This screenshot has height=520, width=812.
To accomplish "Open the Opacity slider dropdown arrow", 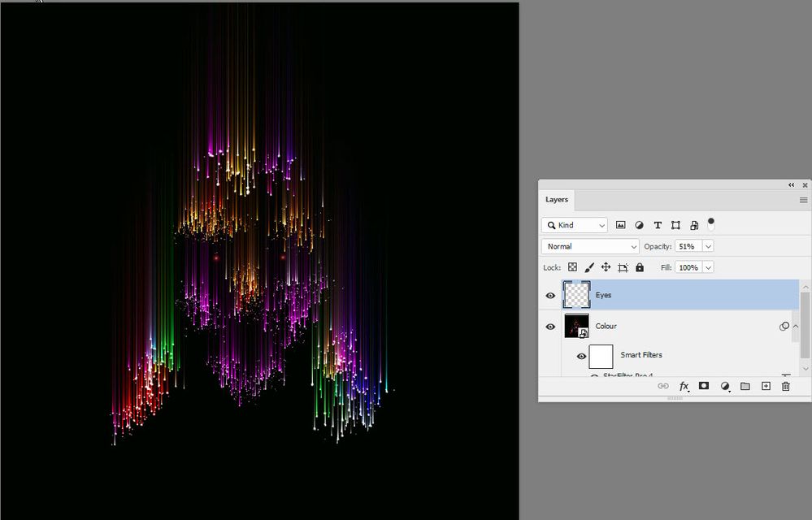I will point(709,246).
